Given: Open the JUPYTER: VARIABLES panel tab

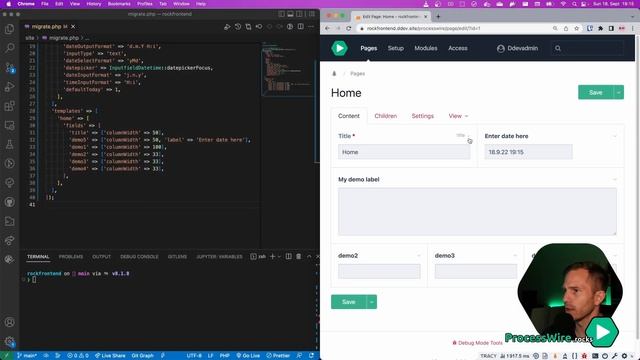Looking at the screenshot, I should point(219,257).
